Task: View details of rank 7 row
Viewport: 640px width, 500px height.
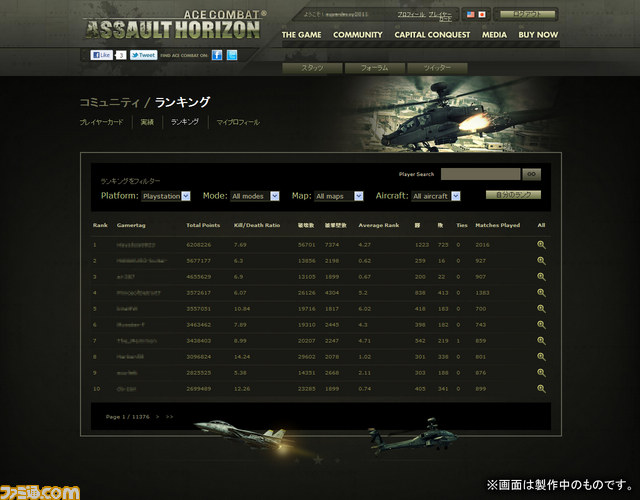Action: pos(541,341)
